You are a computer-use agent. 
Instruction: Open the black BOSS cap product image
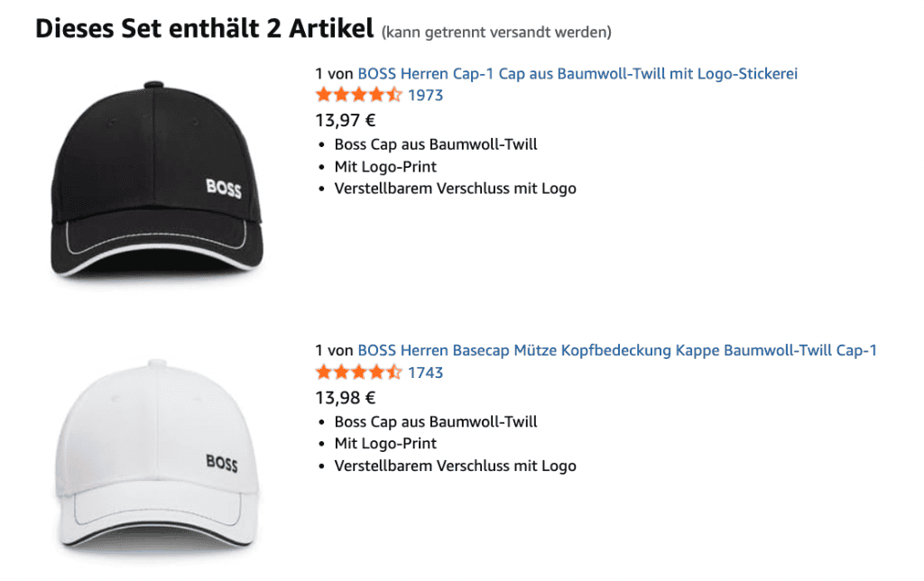pos(157,180)
